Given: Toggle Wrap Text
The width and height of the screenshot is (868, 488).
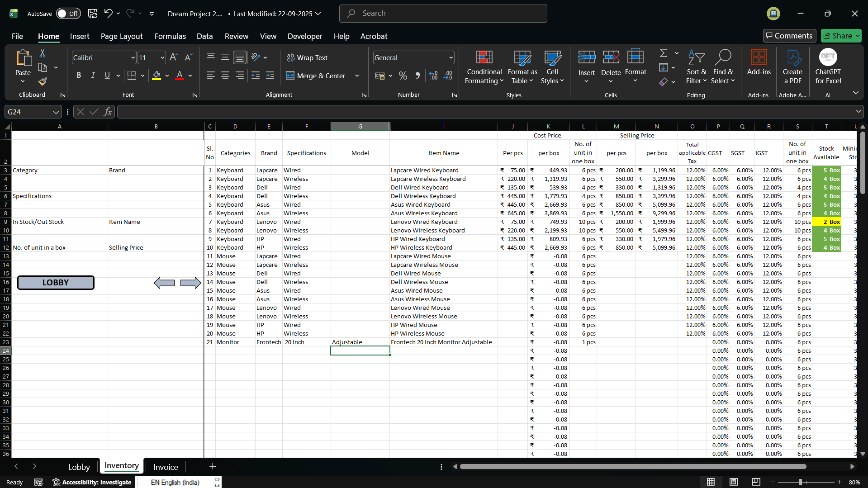Looking at the screenshot, I should pyautogui.click(x=307, y=57).
